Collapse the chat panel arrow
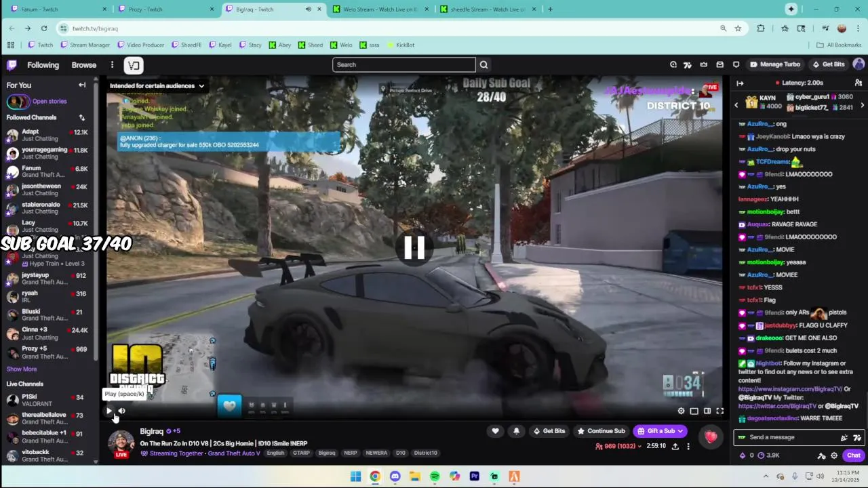Image resolution: width=868 pixels, height=488 pixels. click(x=740, y=83)
